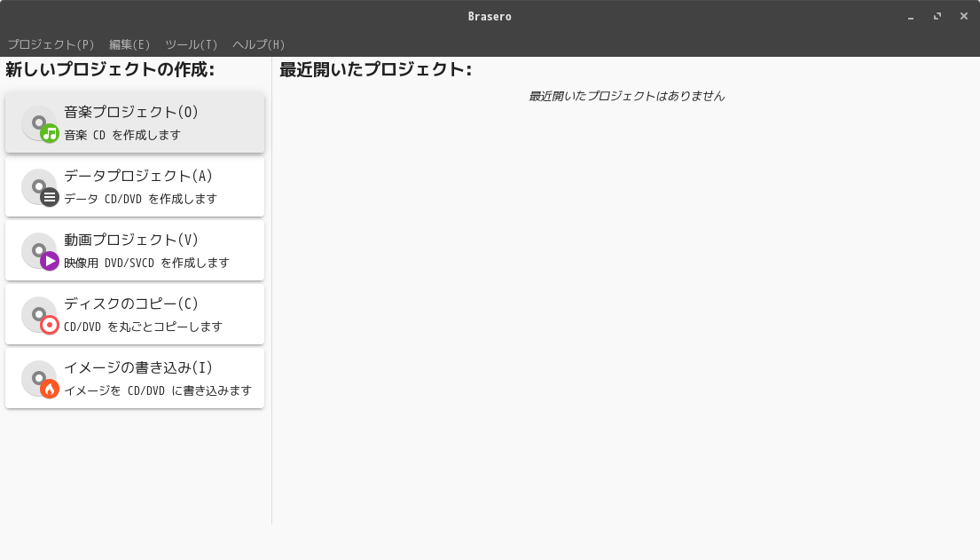Click データ CD/DVD を作成します description
This screenshot has width=980, height=560.
141,199
